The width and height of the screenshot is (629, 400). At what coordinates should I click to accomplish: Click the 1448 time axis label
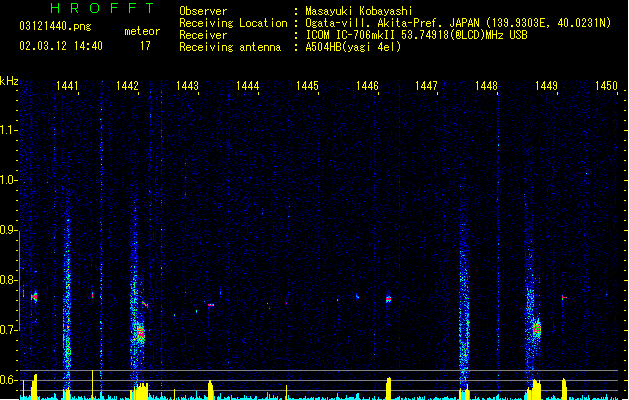coord(486,86)
